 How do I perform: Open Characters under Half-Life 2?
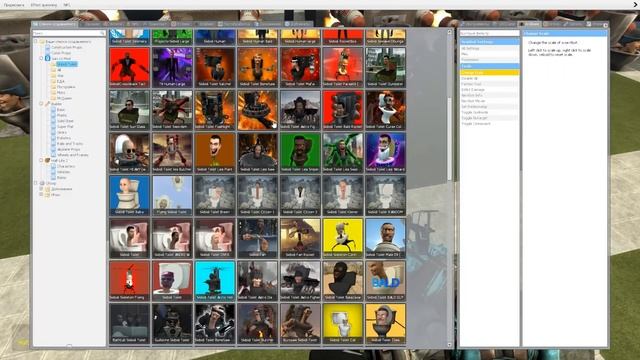pyautogui.click(x=66, y=166)
